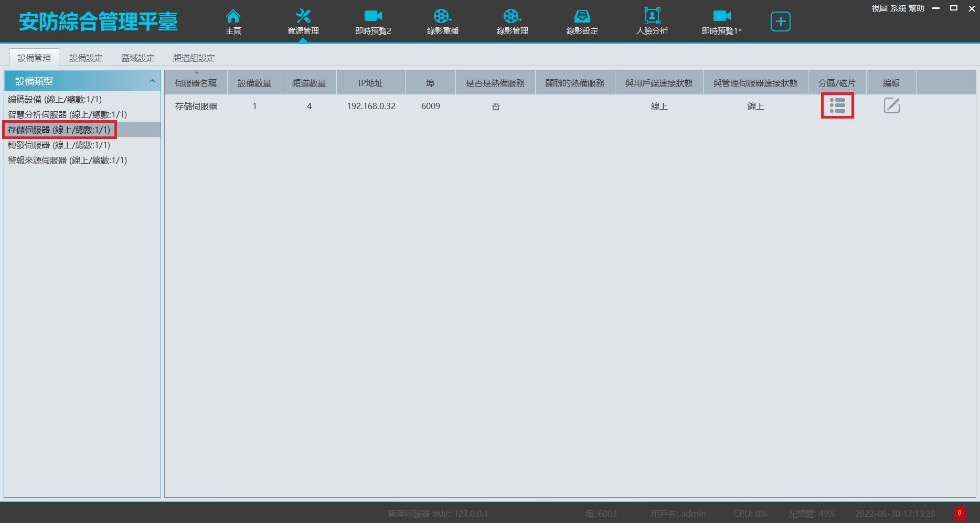Open the 主頁 home icon
Image resolution: width=980 pixels, height=523 pixels.
pyautogui.click(x=233, y=16)
